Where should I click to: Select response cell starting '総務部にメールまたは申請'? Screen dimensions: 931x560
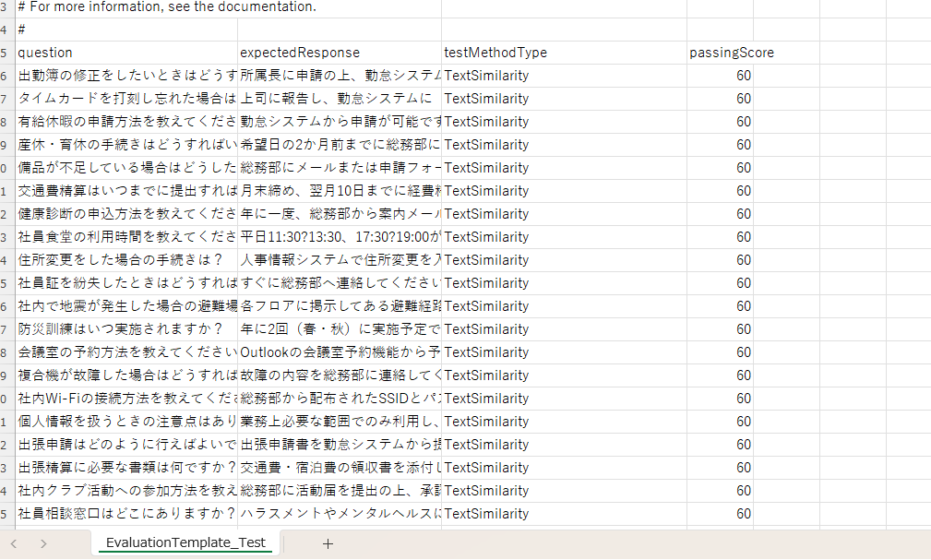pos(340,168)
